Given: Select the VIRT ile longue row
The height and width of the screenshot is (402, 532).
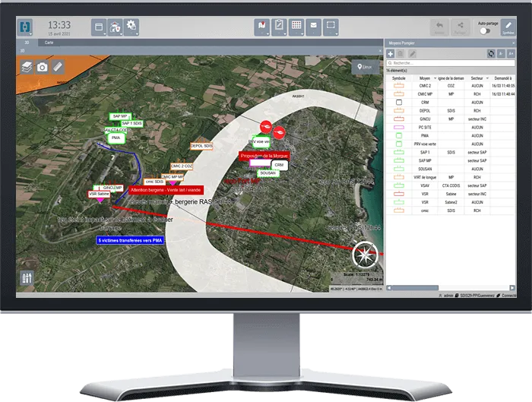Looking at the screenshot, I should click(x=451, y=177).
